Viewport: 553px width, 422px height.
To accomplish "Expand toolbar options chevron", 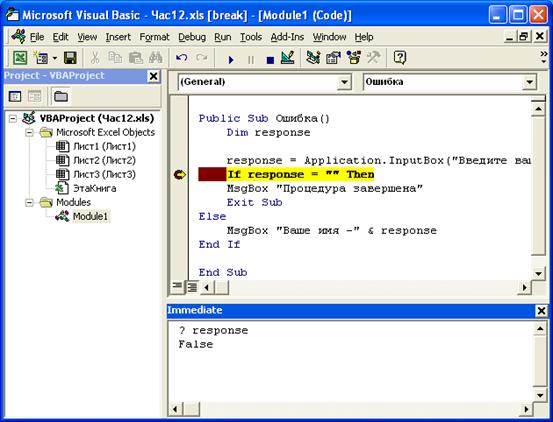I will 543,57.
